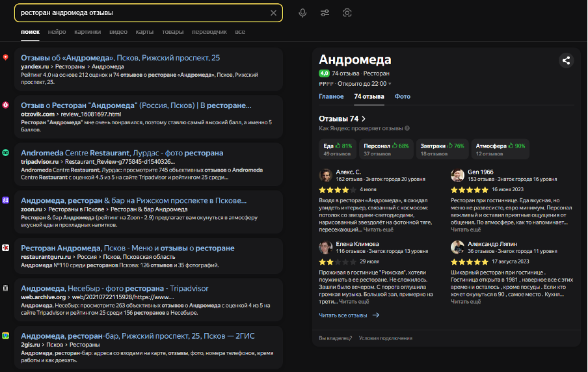
Task: Open search settings filter icon
Action: coord(325,13)
